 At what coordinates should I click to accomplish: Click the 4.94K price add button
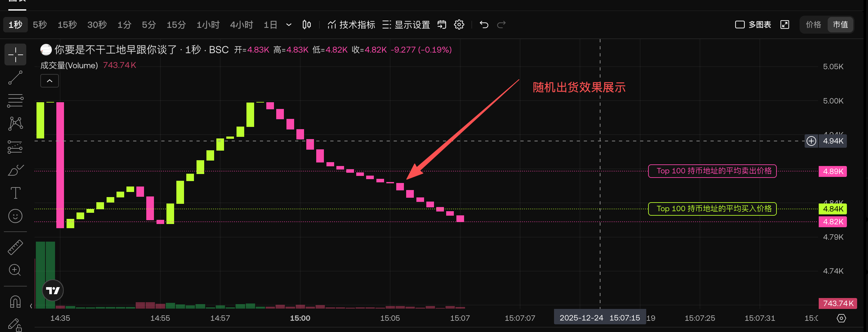[x=811, y=141]
